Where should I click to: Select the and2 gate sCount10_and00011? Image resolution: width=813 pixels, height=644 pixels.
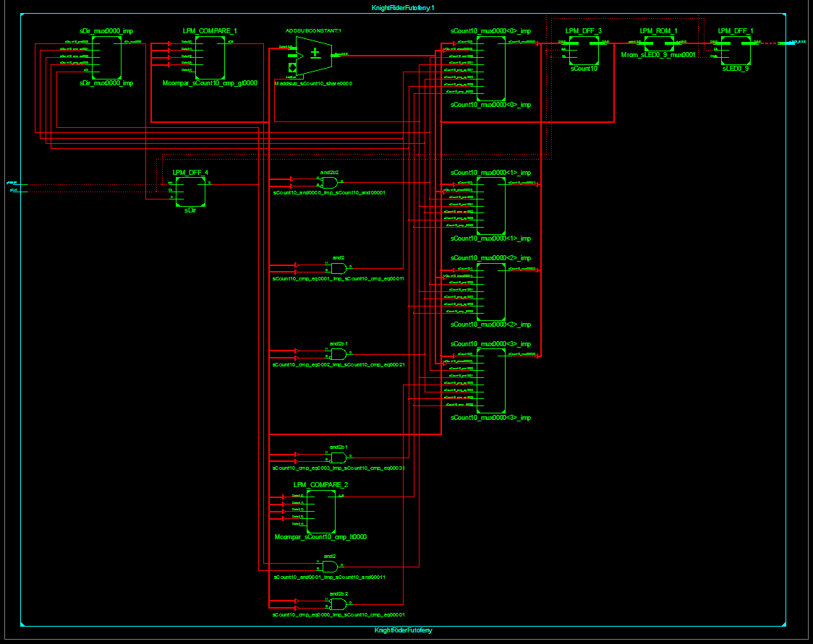(x=330, y=567)
